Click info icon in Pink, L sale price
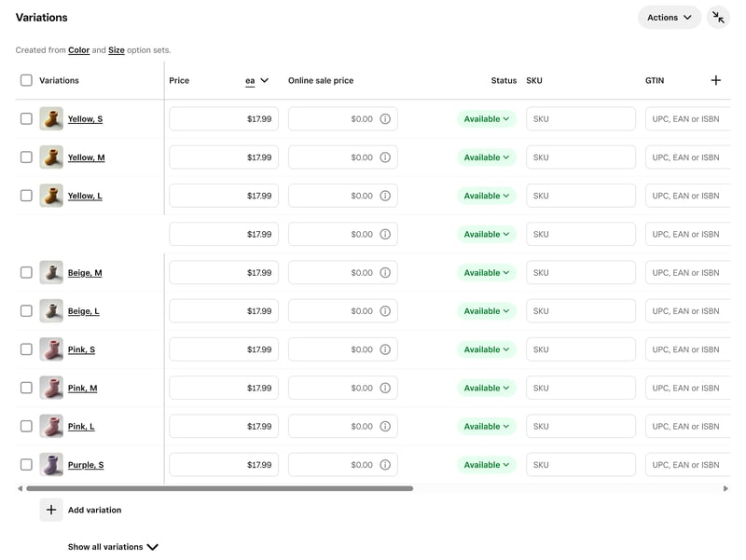Screen dimensions: 746x560 click(385, 427)
